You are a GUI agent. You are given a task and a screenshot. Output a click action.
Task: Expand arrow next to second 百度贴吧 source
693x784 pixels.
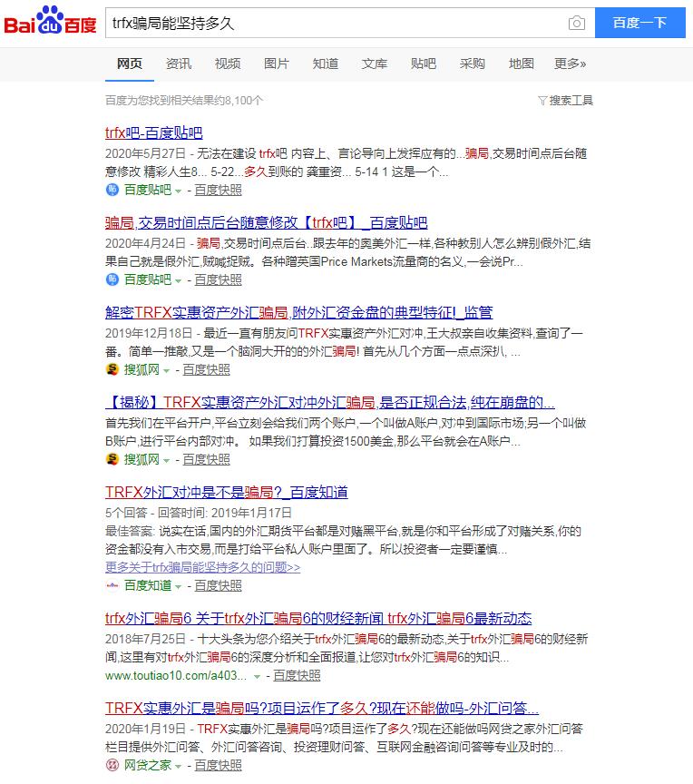[179, 281]
